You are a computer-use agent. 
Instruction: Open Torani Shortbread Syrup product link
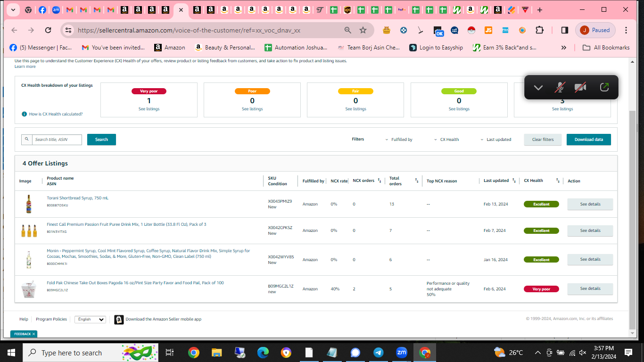click(x=77, y=198)
